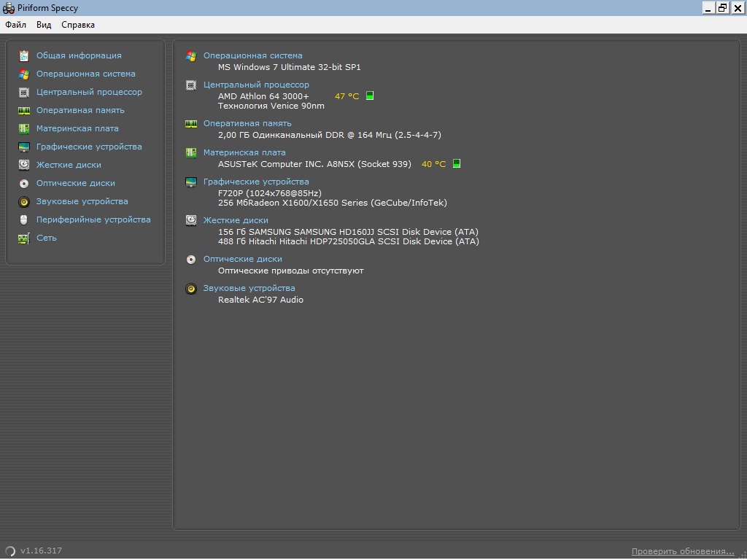
Task: Open Периферийные устройства sidebar section
Action: (93, 219)
